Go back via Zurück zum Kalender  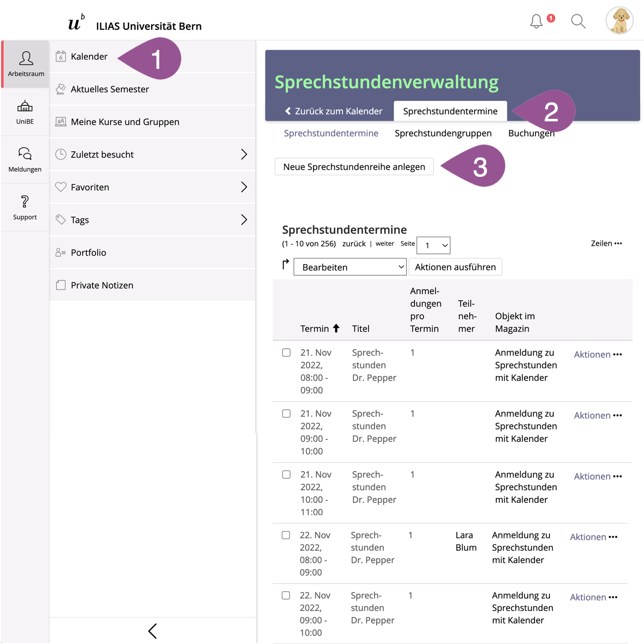334,111
